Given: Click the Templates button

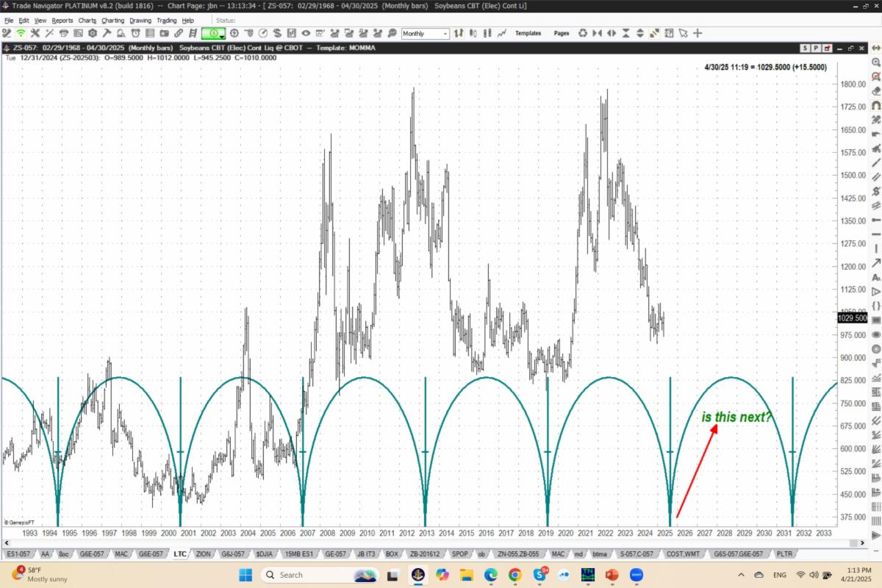Looking at the screenshot, I should [x=528, y=33].
